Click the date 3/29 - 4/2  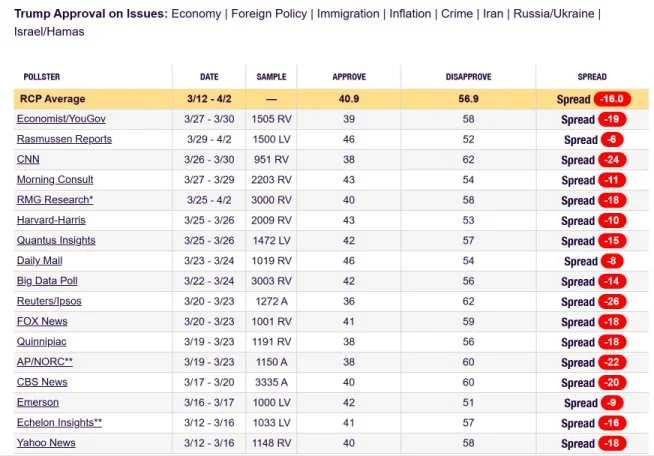click(x=209, y=139)
